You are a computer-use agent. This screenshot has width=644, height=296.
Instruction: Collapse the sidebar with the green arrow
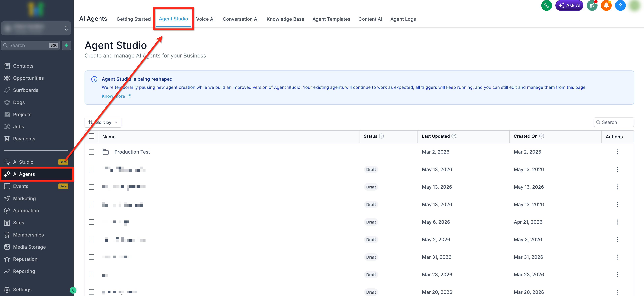73,290
